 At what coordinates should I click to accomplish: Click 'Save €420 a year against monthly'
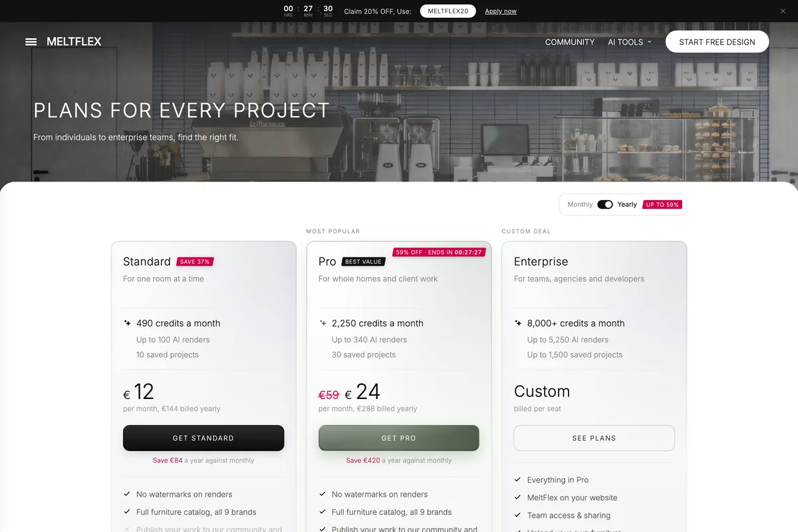click(x=399, y=460)
